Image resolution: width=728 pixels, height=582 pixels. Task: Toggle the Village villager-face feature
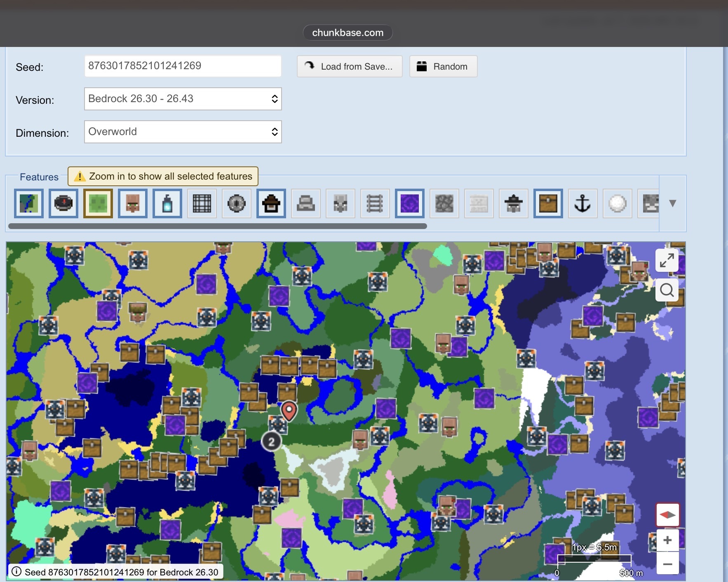click(133, 203)
